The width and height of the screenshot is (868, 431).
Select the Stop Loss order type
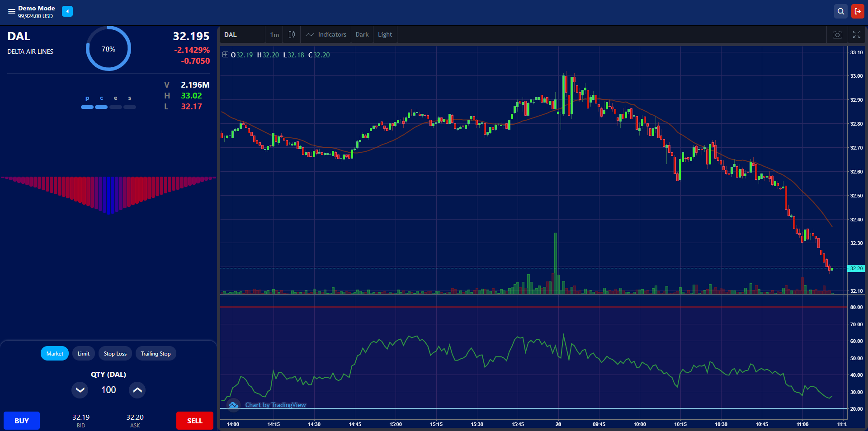pos(115,353)
